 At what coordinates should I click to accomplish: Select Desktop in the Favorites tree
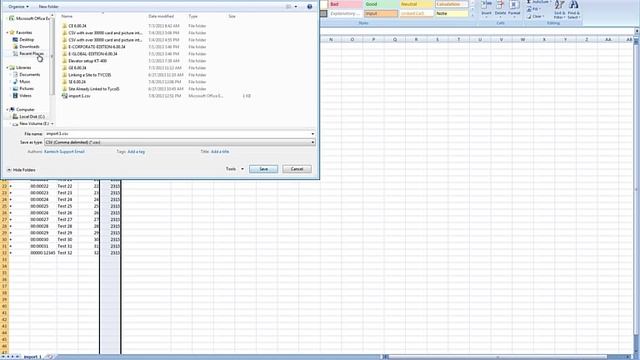27,40
